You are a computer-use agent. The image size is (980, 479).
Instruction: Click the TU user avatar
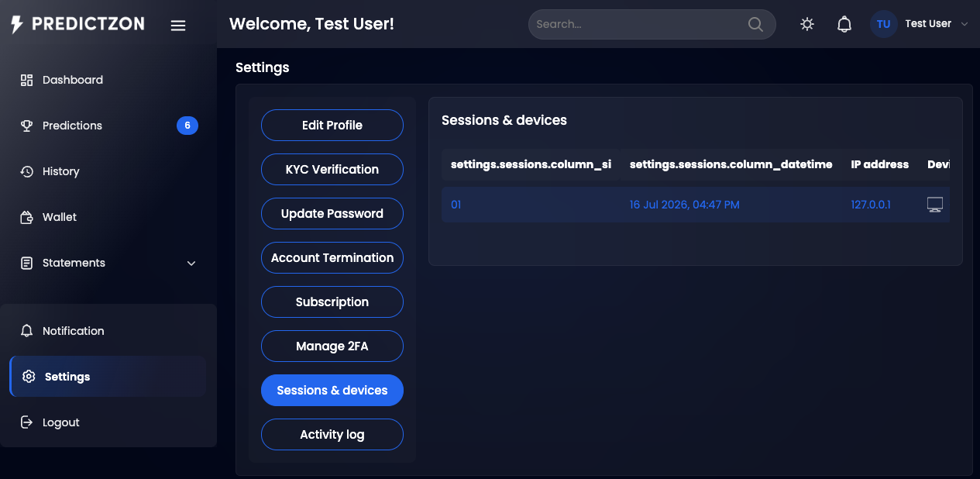[884, 24]
